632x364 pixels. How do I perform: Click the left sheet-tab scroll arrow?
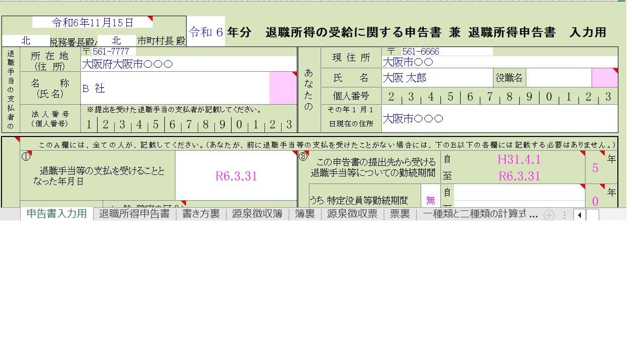[578, 214]
